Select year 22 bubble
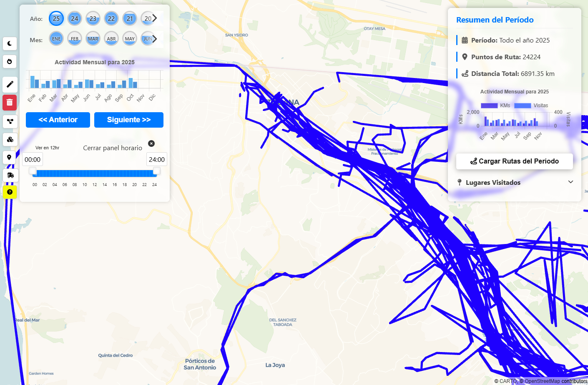588x385 pixels. coord(111,18)
